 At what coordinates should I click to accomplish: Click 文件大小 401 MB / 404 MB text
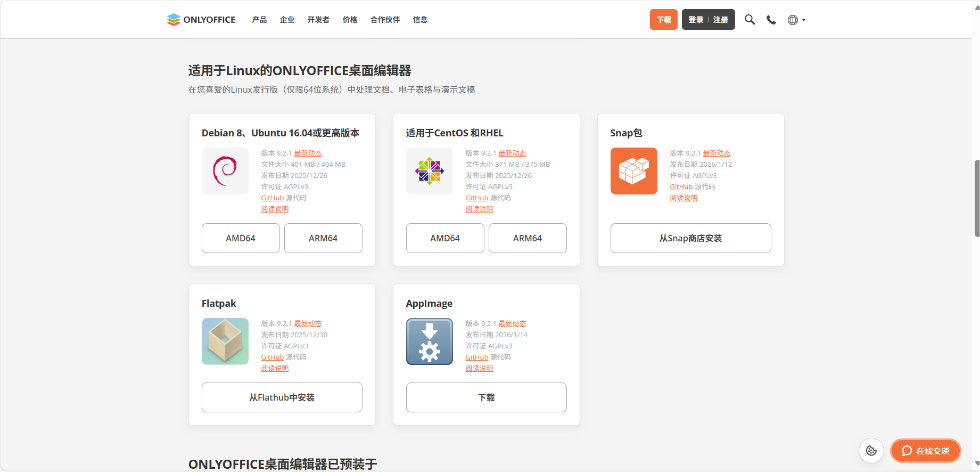click(x=303, y=165)
